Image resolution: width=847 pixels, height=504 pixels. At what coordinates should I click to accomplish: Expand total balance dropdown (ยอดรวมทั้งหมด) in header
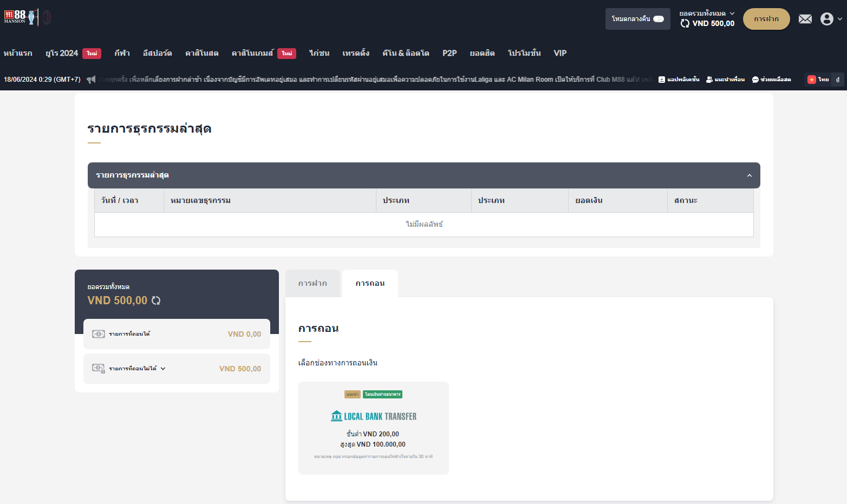(732, 14)
